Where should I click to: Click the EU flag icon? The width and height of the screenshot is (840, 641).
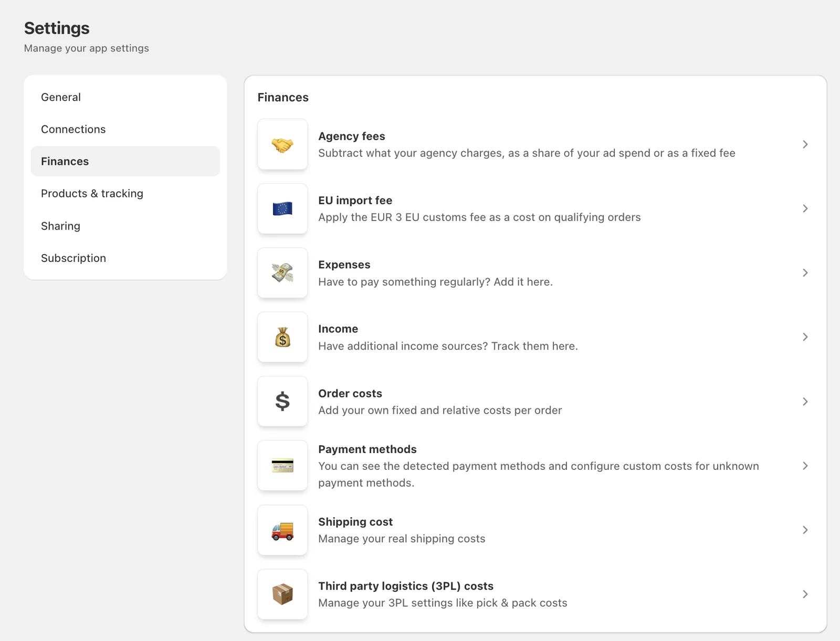282,209
